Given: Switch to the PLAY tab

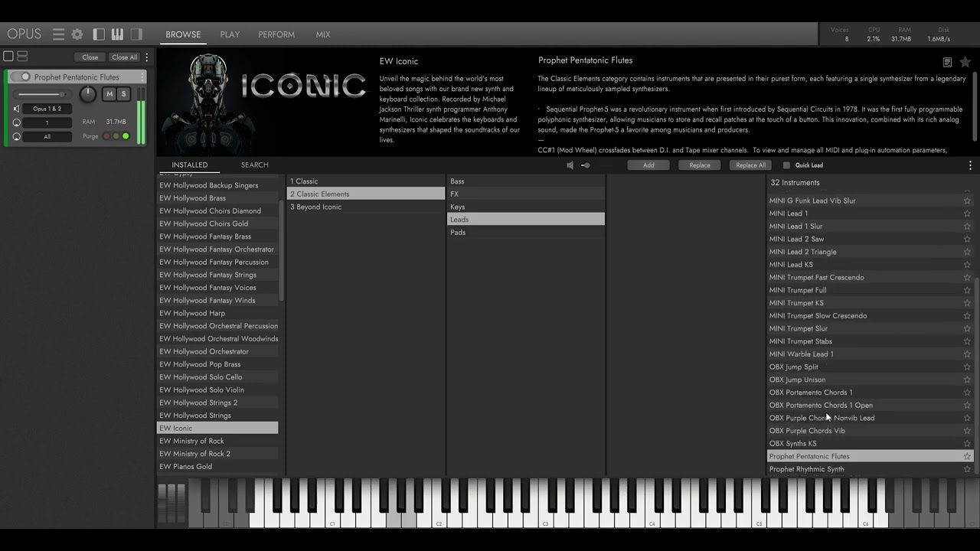Looking at the screenshot, I should (x=230, y=34).
